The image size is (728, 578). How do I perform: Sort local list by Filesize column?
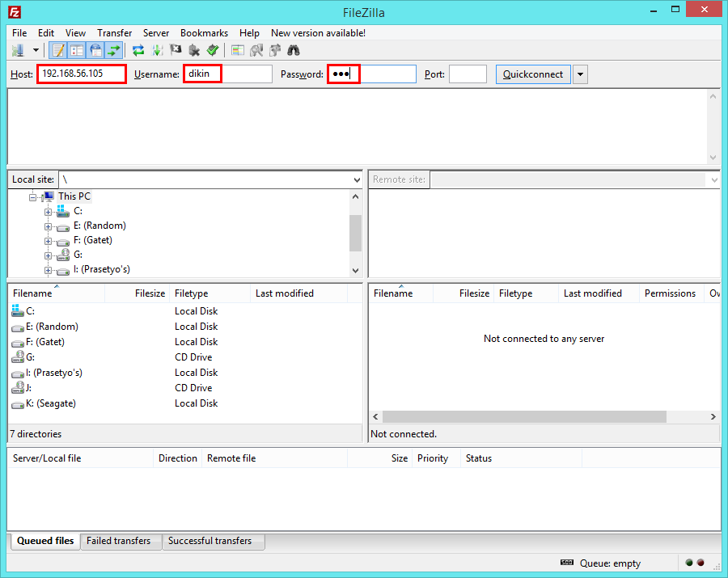tap(138, 293)
